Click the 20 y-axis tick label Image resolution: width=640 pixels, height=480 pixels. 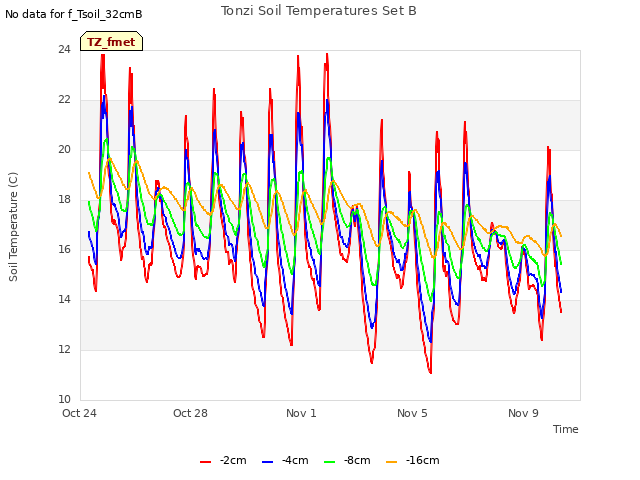click(x=64, y=149)
